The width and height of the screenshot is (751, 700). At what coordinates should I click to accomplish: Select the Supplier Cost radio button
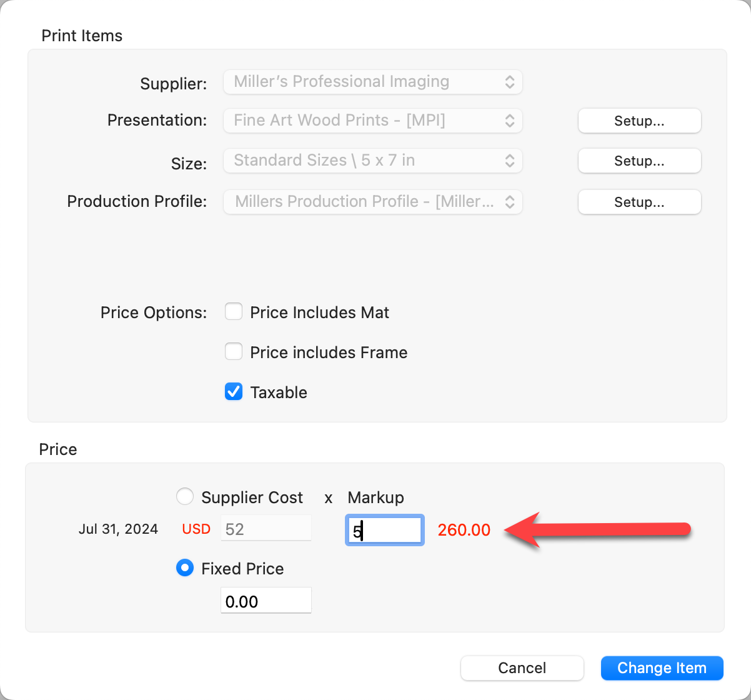pyautogui.click(x=185, y=497)
